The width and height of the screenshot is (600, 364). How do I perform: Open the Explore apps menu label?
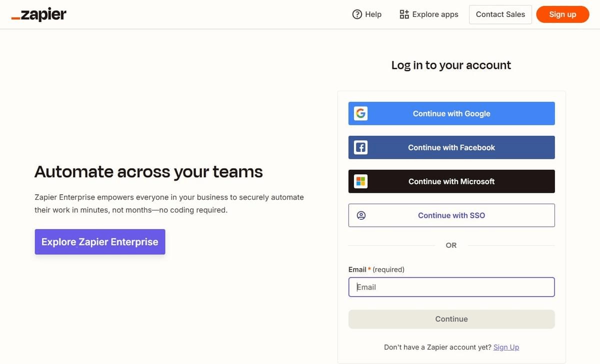435,14
